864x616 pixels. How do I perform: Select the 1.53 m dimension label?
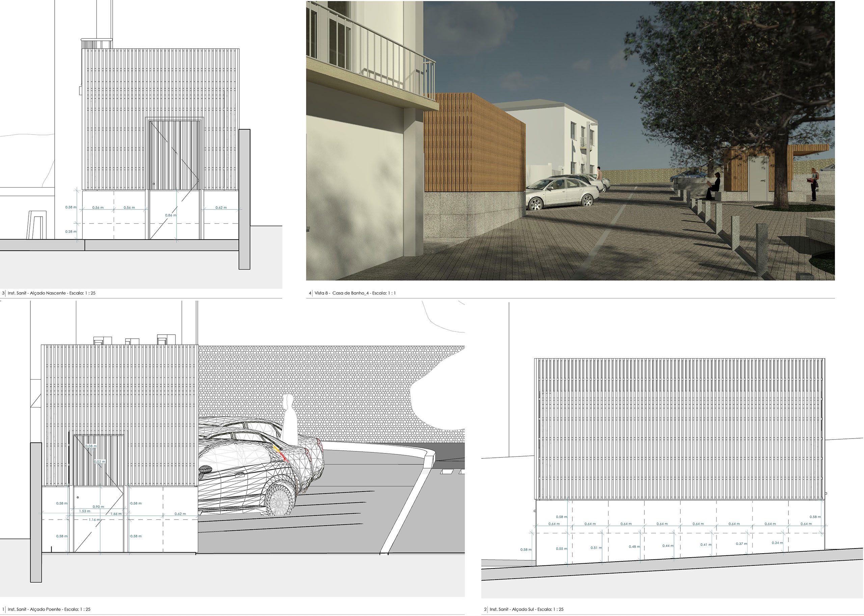pyautogui.click(x=85, y=511)
